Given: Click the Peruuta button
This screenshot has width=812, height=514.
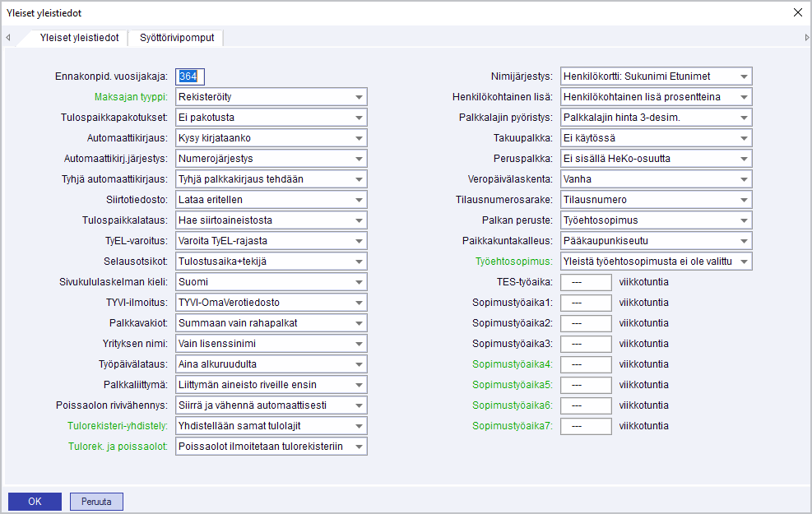Looking at the screenshot, I should tap(96, 502).
